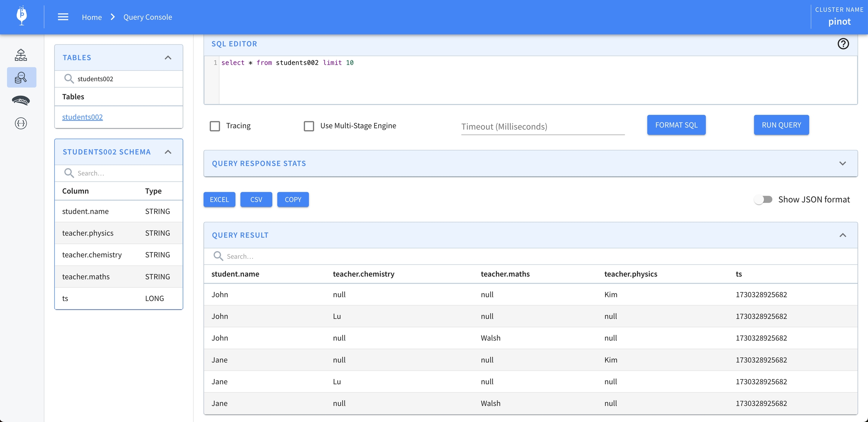Open the students002 table link
The width and height of the screenshot is (868, 422).
coord(82,117)
